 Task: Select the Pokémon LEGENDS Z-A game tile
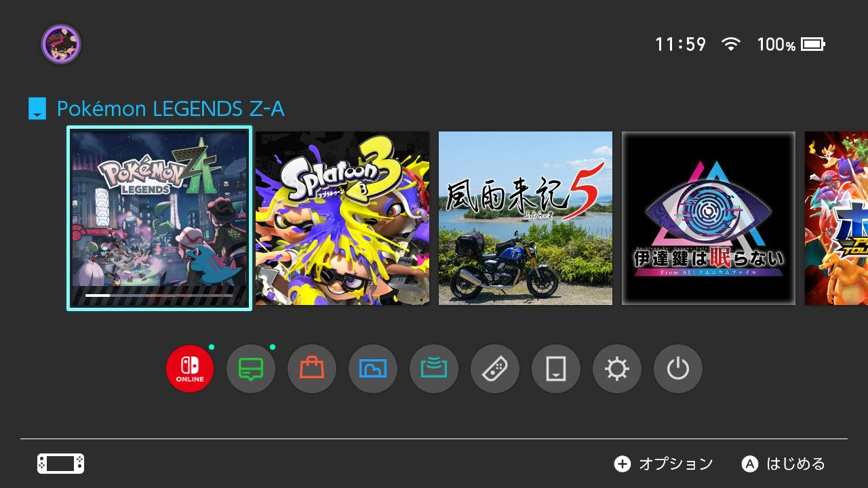(159, 218)
